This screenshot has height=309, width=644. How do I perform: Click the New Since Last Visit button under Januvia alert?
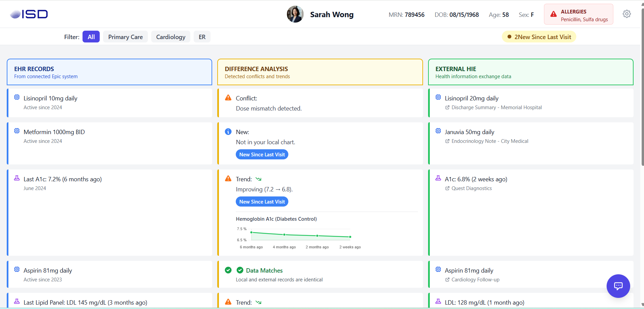262,154
